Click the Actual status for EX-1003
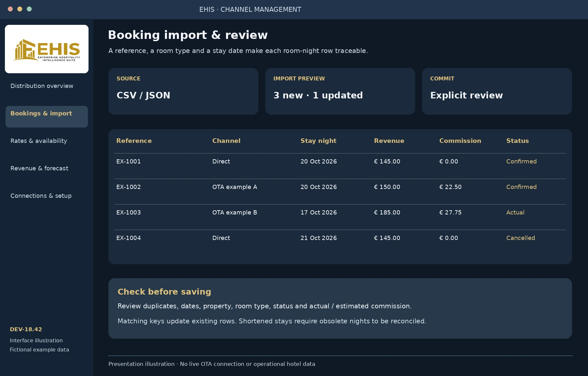Screen dimensions: 588x376 (x=515, y=213)
